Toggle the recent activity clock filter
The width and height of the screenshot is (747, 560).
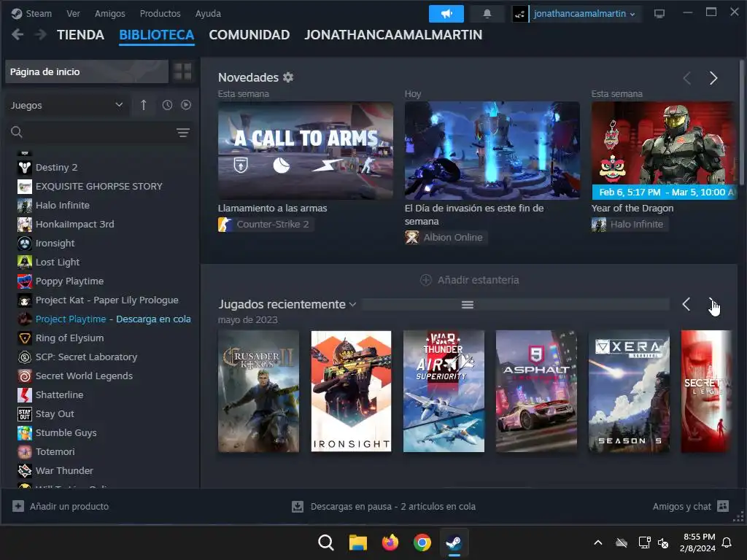[x=167, y=105]
